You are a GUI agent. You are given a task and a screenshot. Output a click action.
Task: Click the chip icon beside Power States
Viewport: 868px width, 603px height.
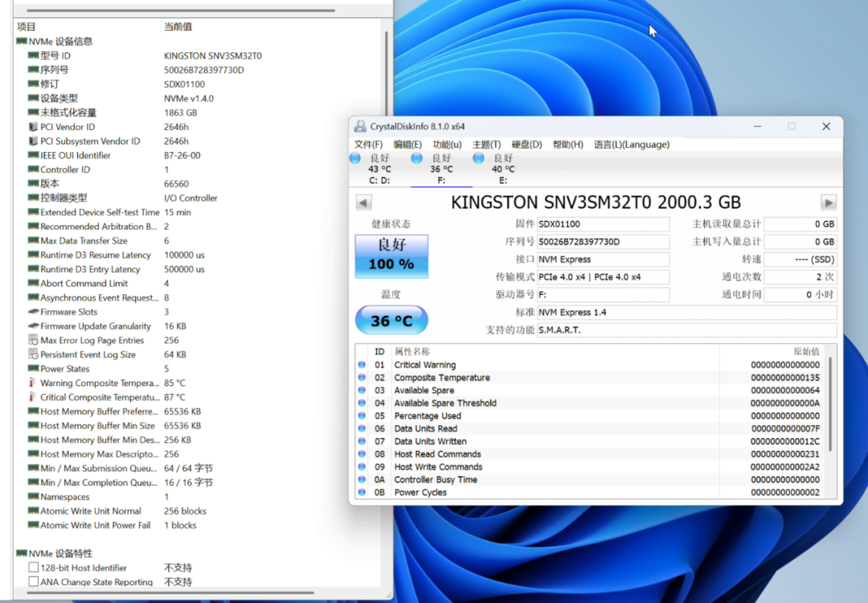33,369
